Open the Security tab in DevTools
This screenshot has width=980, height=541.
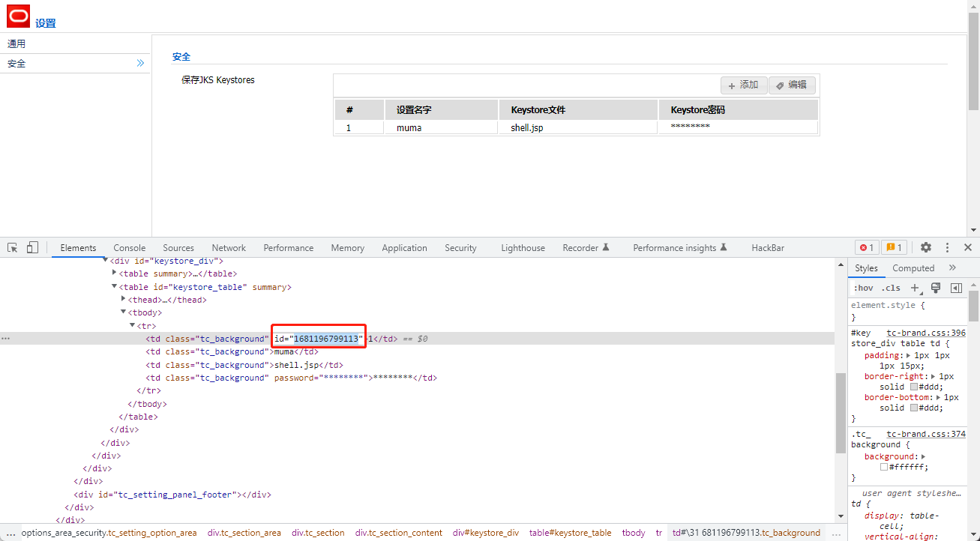(x=460, y=248)
